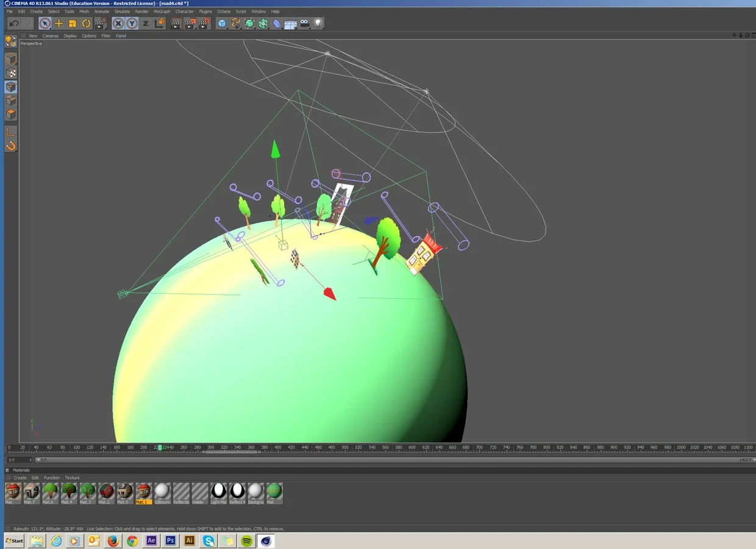
Task: Click Render to Picture Viewer icon
Action: click(190, 23)
